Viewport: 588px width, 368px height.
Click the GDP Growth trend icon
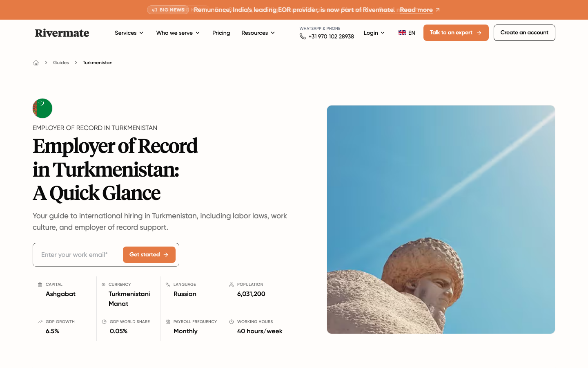[40, 322]
